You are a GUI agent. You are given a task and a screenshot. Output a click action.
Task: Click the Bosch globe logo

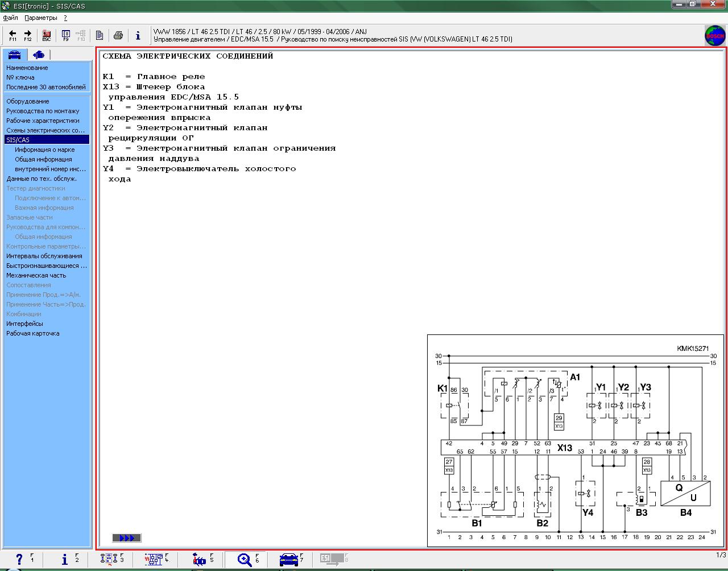(715, 35)
